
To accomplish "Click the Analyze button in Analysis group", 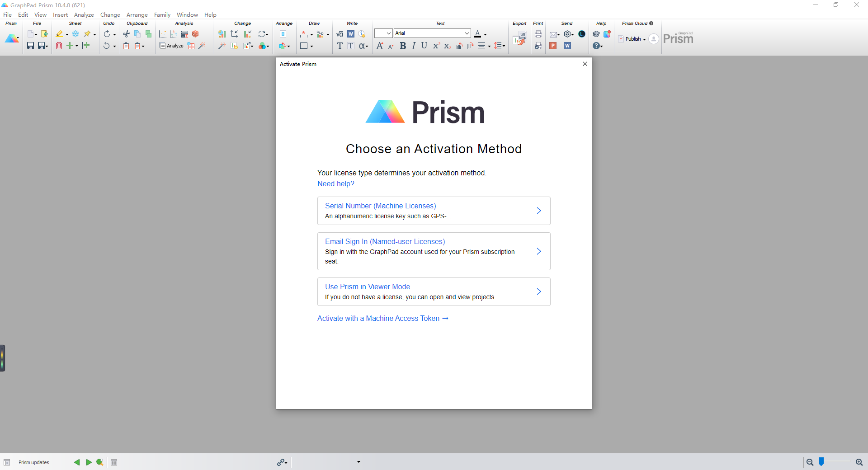I will pyautogui.click(x=171, y=46).
